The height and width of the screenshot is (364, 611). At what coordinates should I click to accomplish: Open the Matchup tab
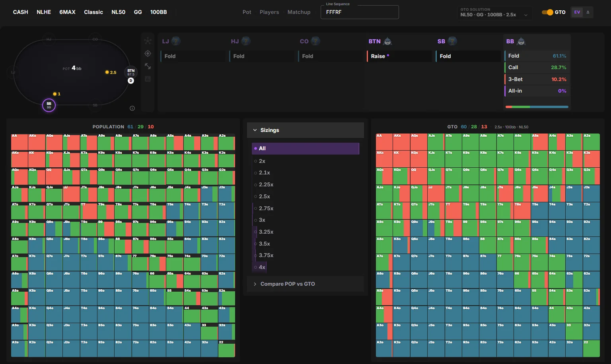point(299,12)
